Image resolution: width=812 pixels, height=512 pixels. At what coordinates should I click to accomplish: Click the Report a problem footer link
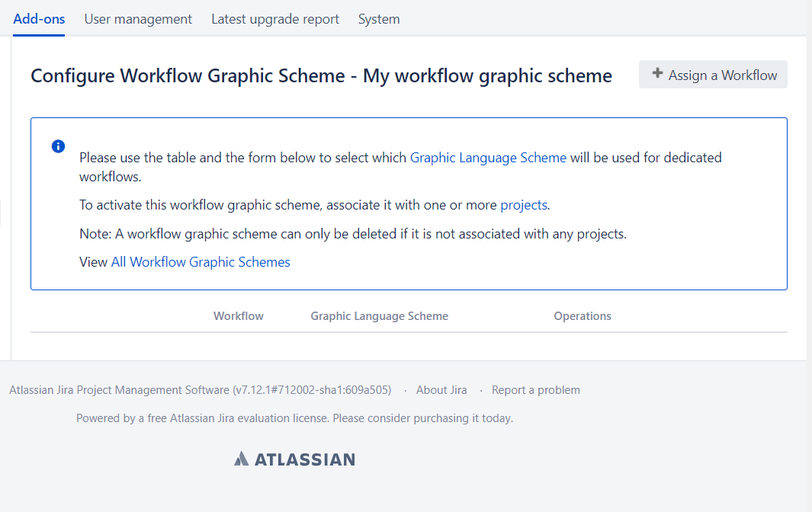point(535,390)
